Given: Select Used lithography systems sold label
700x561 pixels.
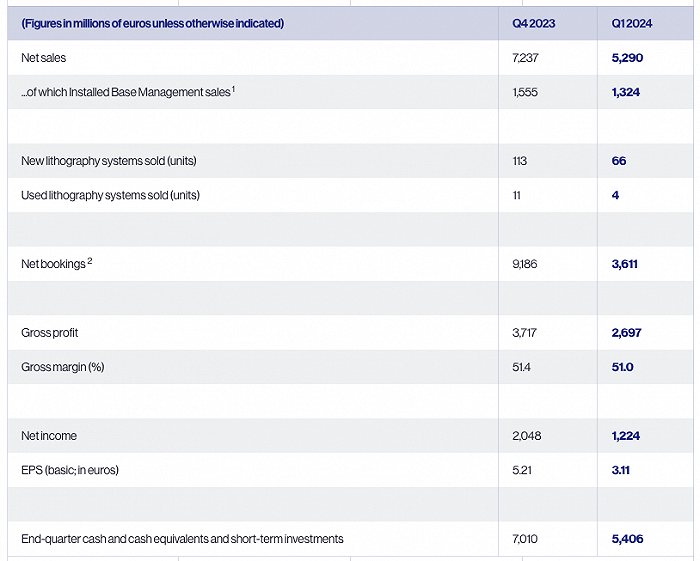Looking at the screenshot, I should (110, 195).
